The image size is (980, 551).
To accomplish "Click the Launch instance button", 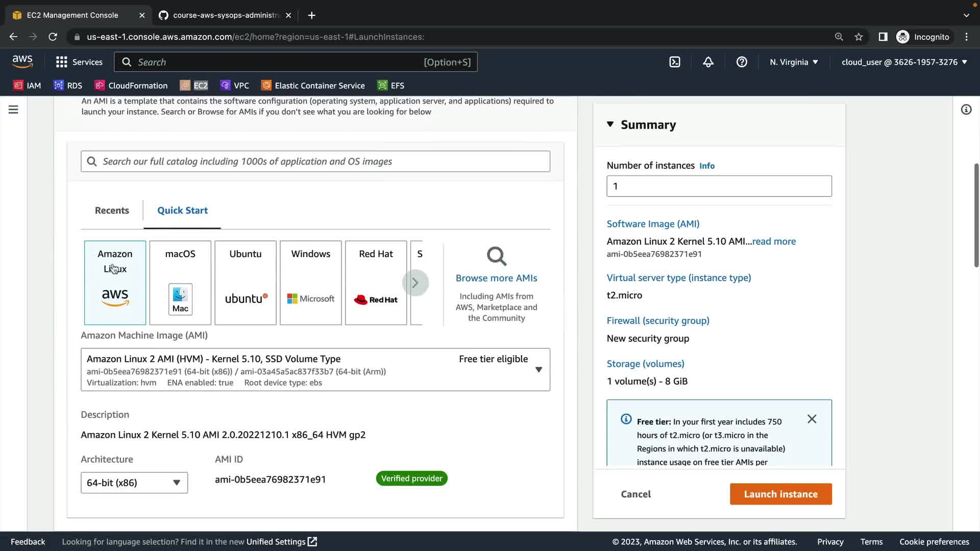I will tap(780, 494).
